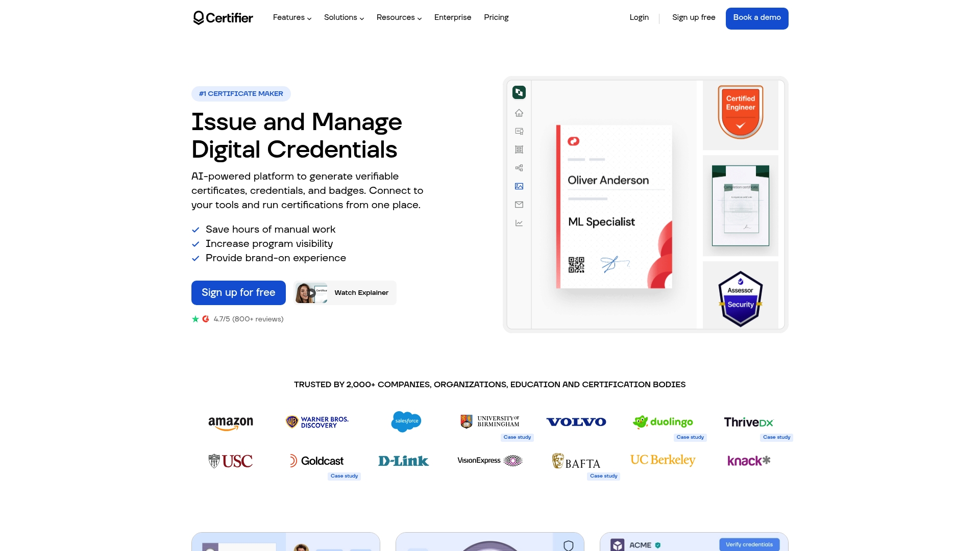
Task: Click the green star rating icon
Action: pyautogui.click(x=195, y=319)
